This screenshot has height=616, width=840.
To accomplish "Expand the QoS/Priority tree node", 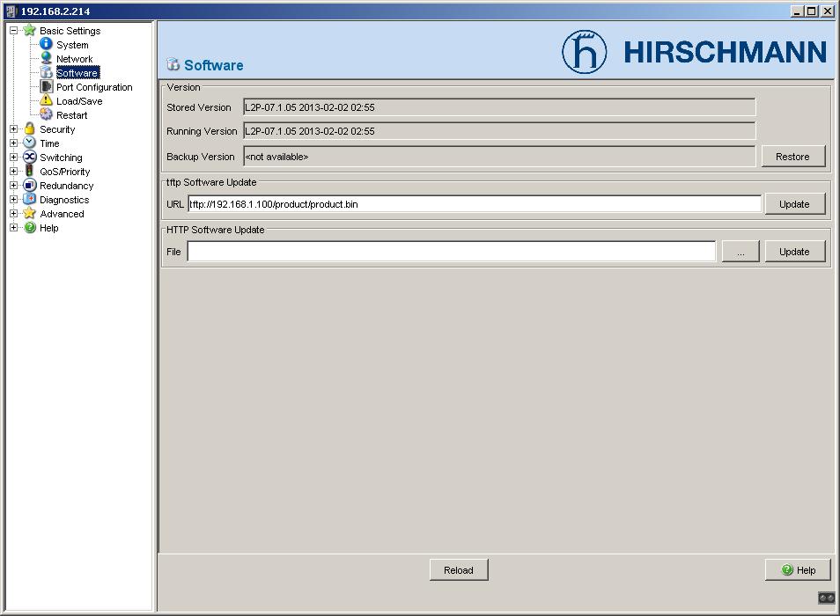I will coord(13,172).
